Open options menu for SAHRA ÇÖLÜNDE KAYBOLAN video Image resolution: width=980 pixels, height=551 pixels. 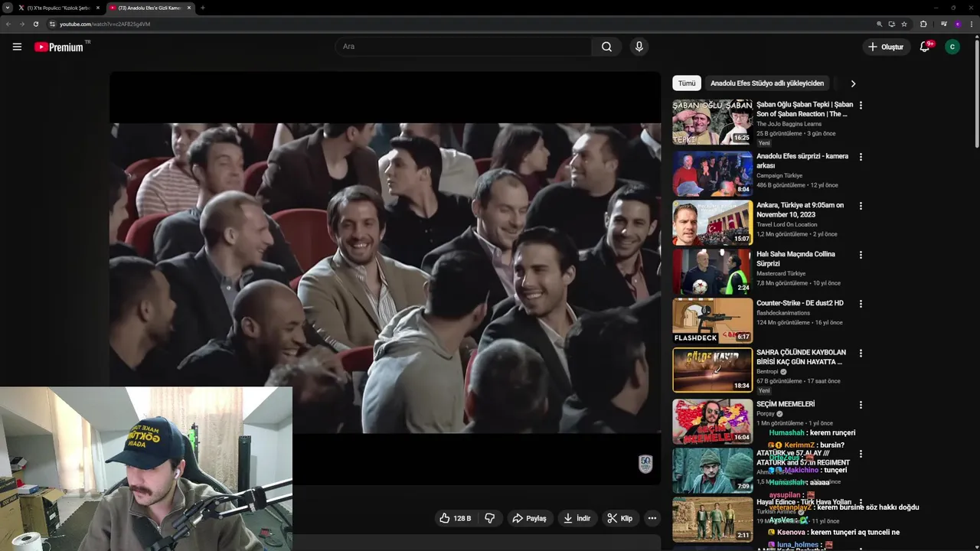[x=861, y=354]
